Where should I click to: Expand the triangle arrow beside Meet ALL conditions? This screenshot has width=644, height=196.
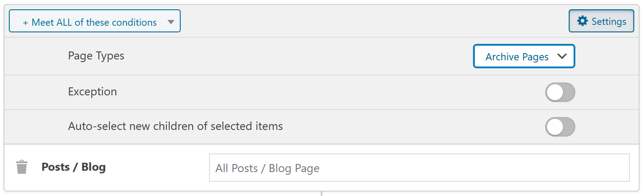(x=171, y=23)
